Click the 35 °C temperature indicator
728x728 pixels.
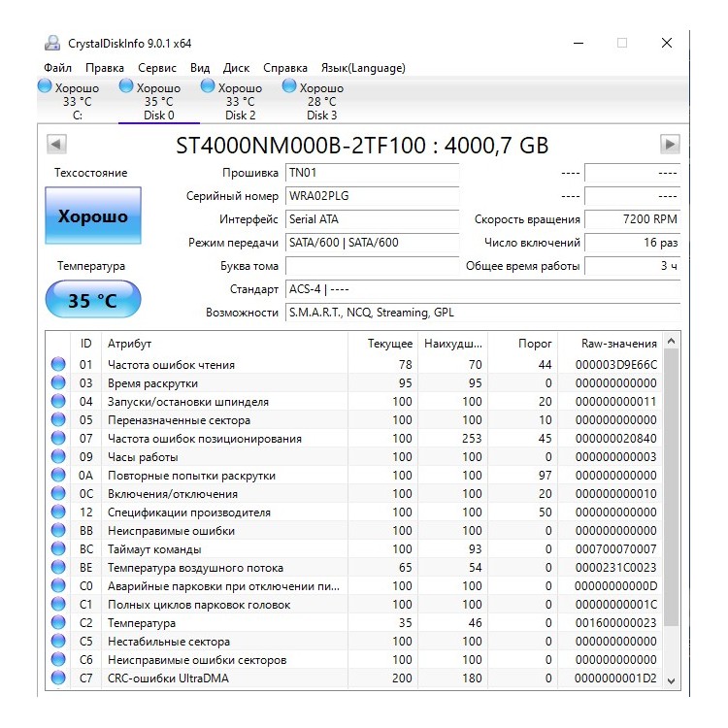click(x=93, y=300)
